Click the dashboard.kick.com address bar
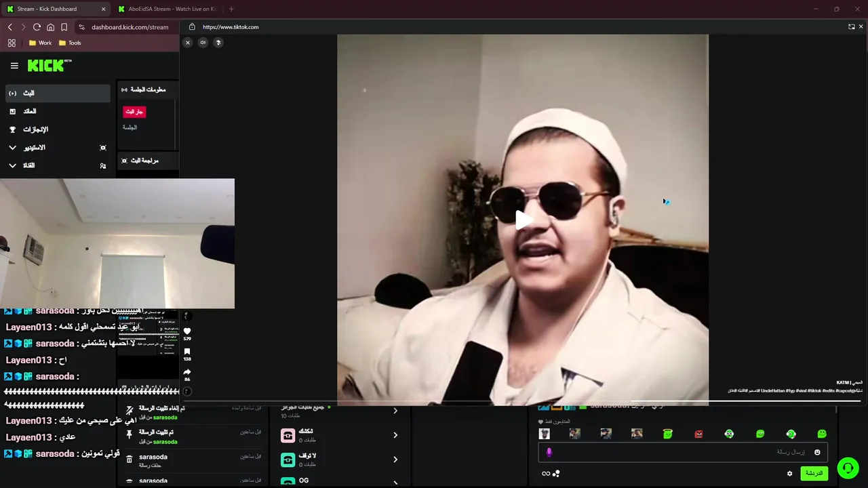This screenshot has height=488, width=868. (130, 27)
